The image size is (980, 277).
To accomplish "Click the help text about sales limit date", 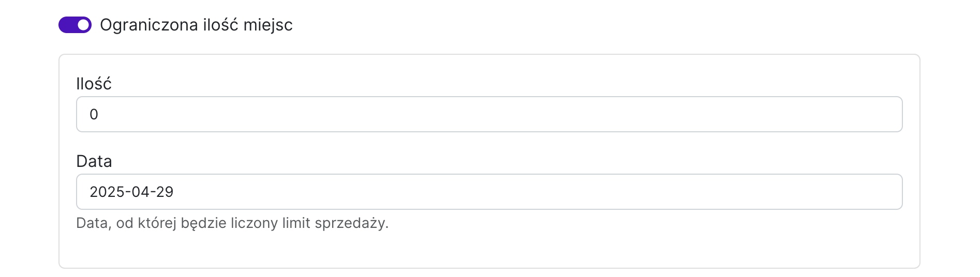I will [232, 223].
